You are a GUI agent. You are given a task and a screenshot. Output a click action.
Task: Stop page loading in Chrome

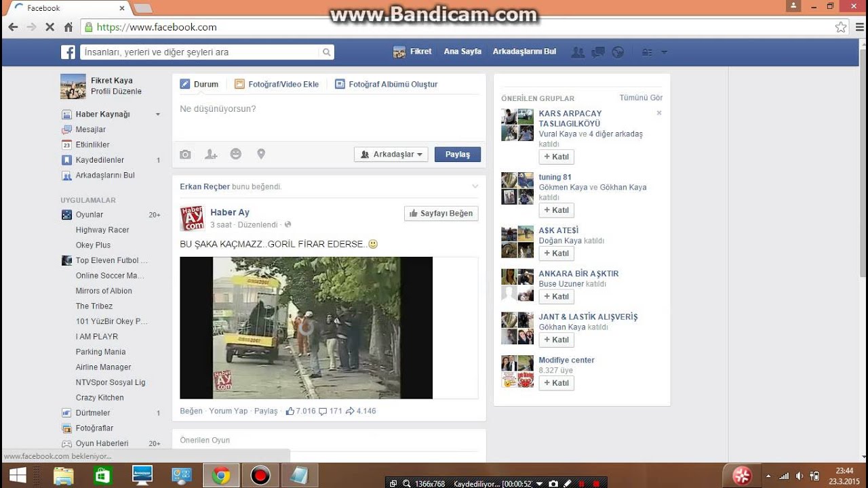tap(50, 27)
